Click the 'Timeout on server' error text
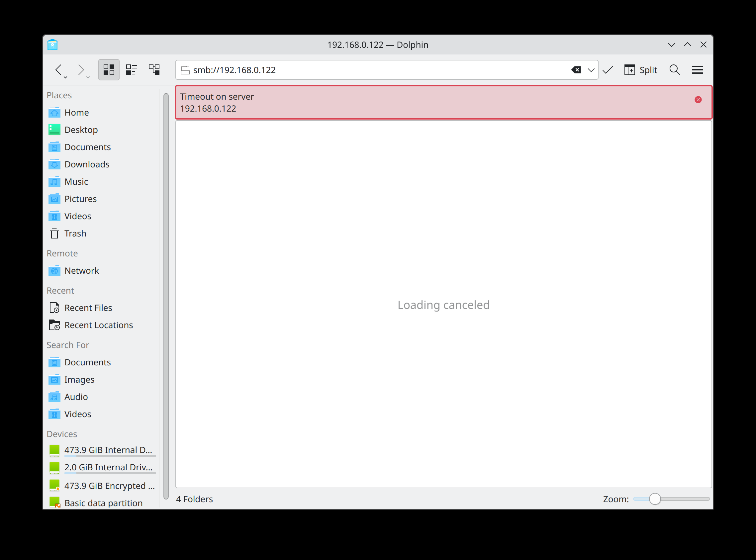 click(x=217, y=97)
